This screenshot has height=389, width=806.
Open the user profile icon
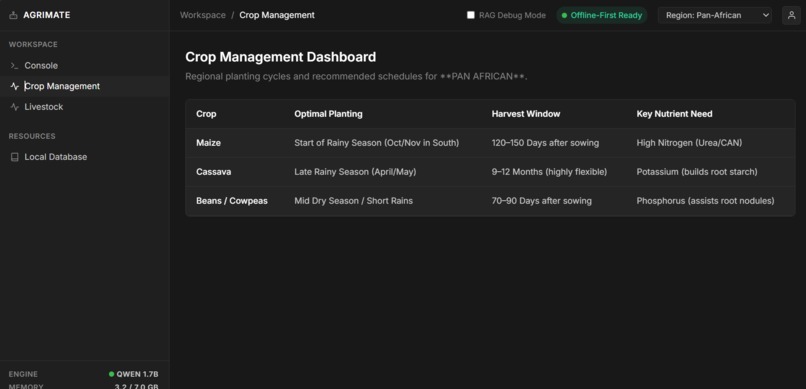pyautogui.click(x=792, y=15)
